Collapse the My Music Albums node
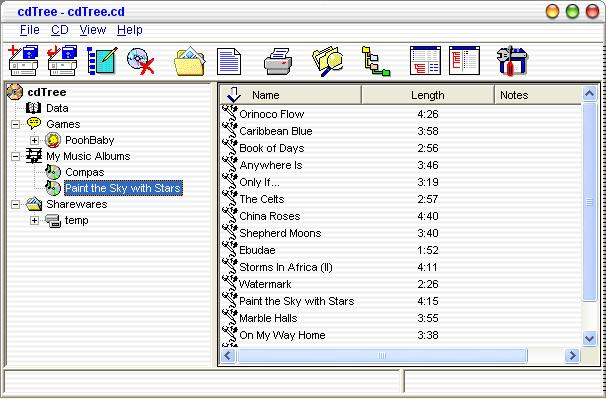606x399 pixels. click(15, 156)
